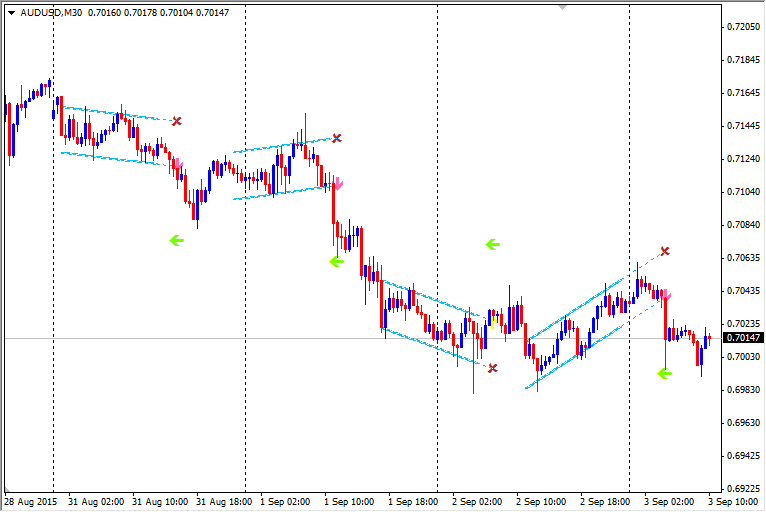This screenshot has width=766, height=512.
Task: Click the 0.71645 price scale label
Action: point(744,93)
